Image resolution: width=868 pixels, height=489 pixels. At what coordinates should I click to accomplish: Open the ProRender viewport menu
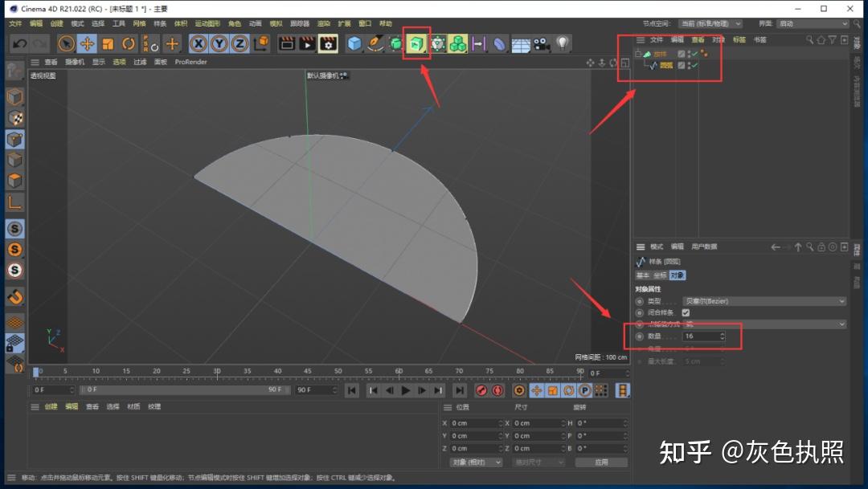pyautogui.click(x=191, y=62)
